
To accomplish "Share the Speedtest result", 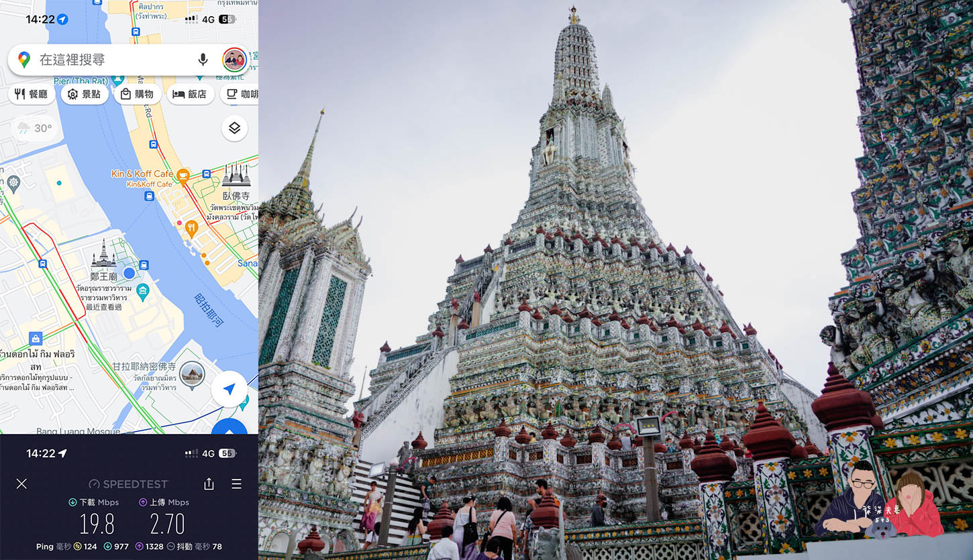I will click(209, 484).
